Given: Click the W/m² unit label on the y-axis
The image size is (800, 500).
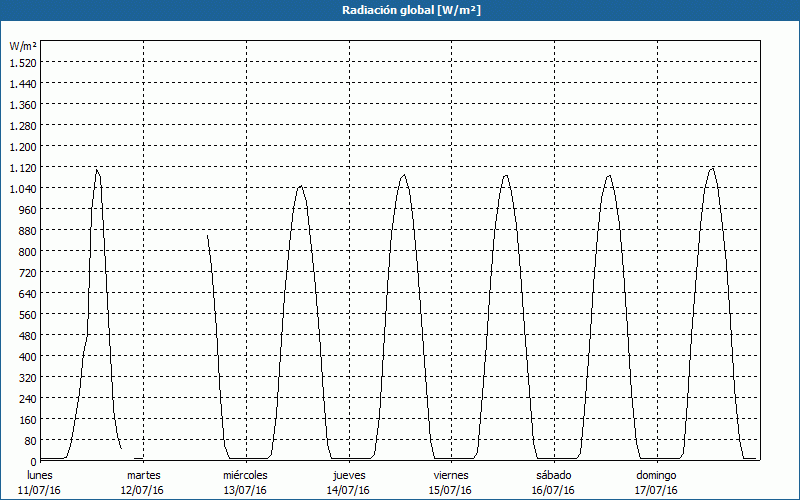Looking at the screenshot, I should click(23, 46).
